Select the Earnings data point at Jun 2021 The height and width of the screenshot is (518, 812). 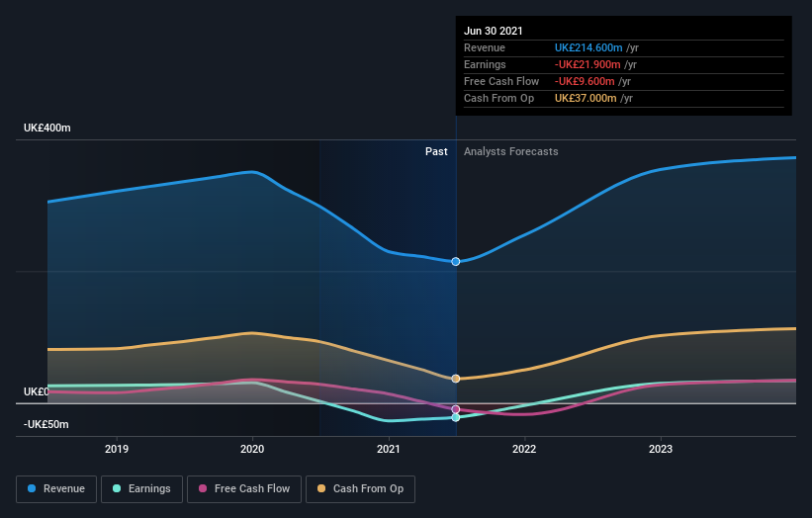456,417
